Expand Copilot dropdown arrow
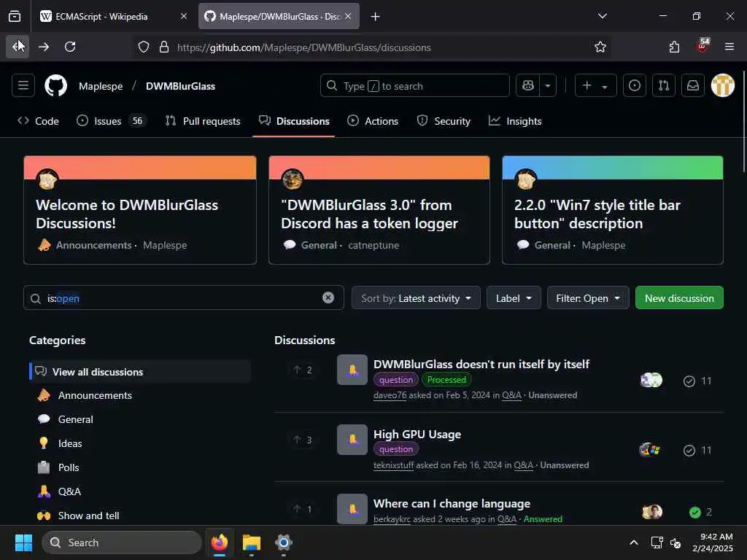 point(548,86)
